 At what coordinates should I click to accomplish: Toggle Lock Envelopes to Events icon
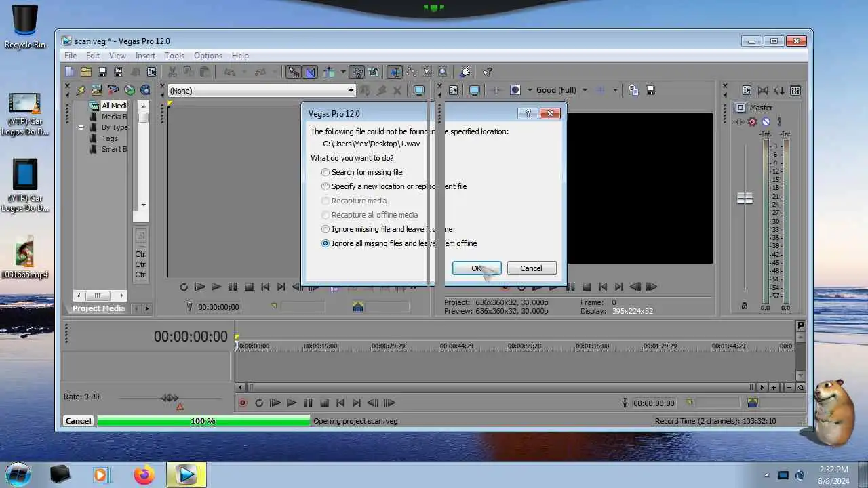coord(357,72)
